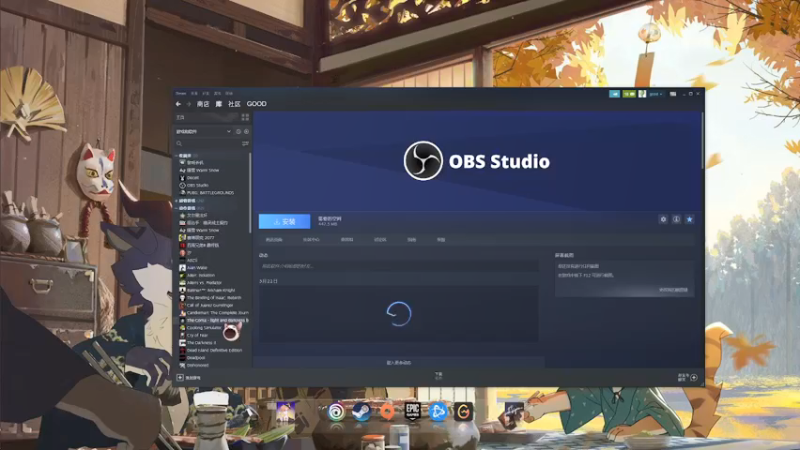
Task: Switch to the 库 library tab
Action: 218,104
